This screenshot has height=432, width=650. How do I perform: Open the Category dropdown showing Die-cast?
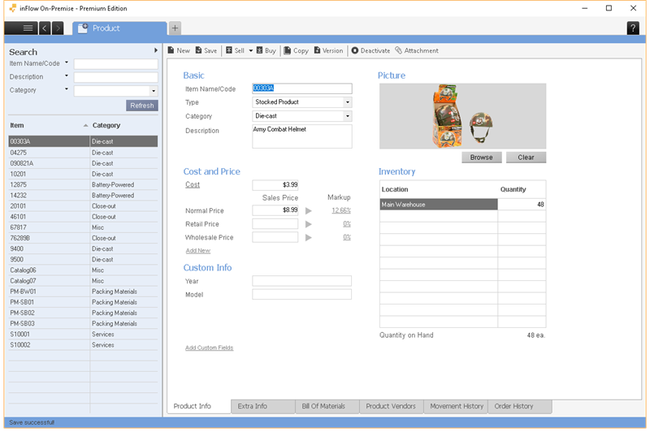(347, 116)
